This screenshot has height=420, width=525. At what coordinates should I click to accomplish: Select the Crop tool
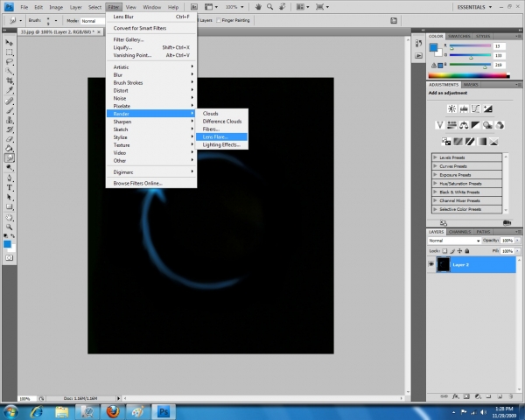click(x=10, y=80)
